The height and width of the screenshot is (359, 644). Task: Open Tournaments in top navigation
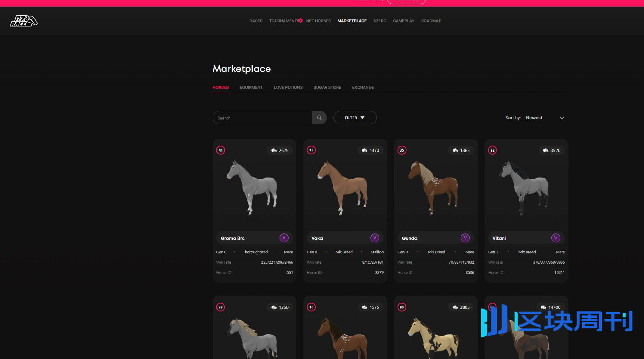point(284,21)
